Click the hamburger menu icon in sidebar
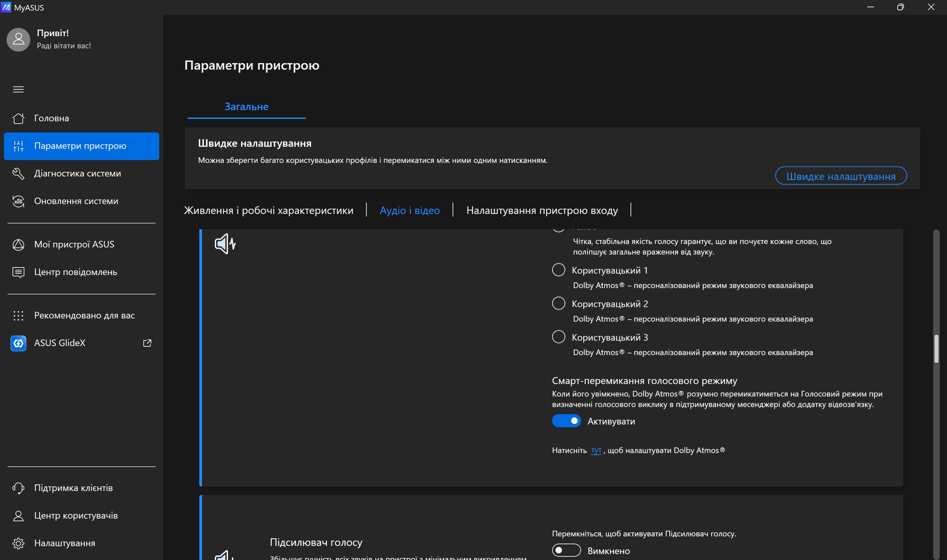Image resolution: width=947 pixels, height=560 pixels. (18, 89)
